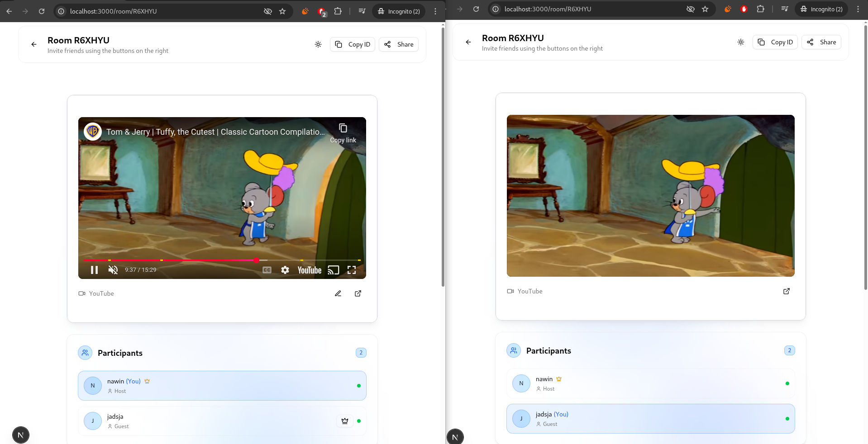Go back using arrow beside Room R6XHYU
Screen dimensions: 868x444
(34, 44)
